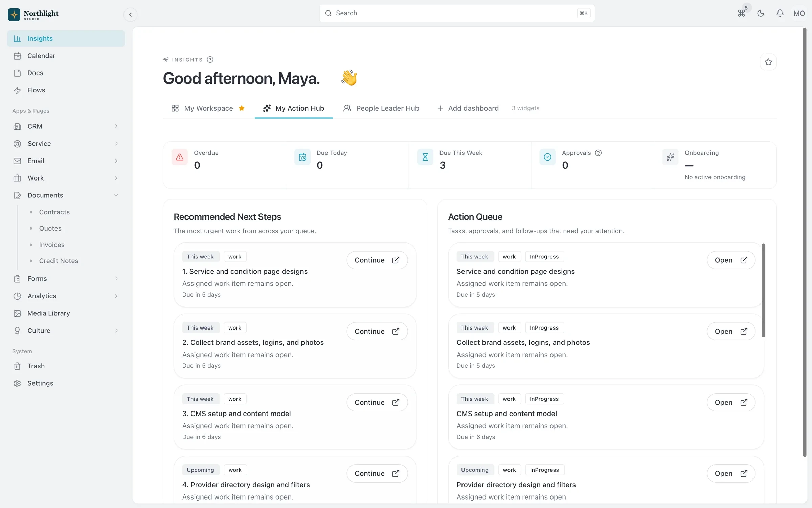Expand the Work section

pos(66,178)
